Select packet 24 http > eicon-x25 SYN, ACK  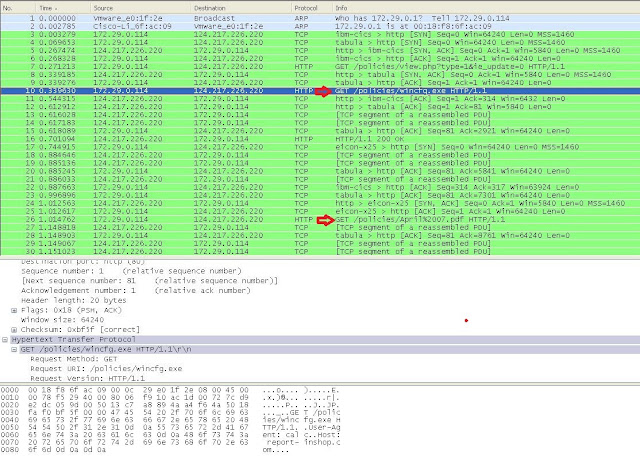coord(320,203)
